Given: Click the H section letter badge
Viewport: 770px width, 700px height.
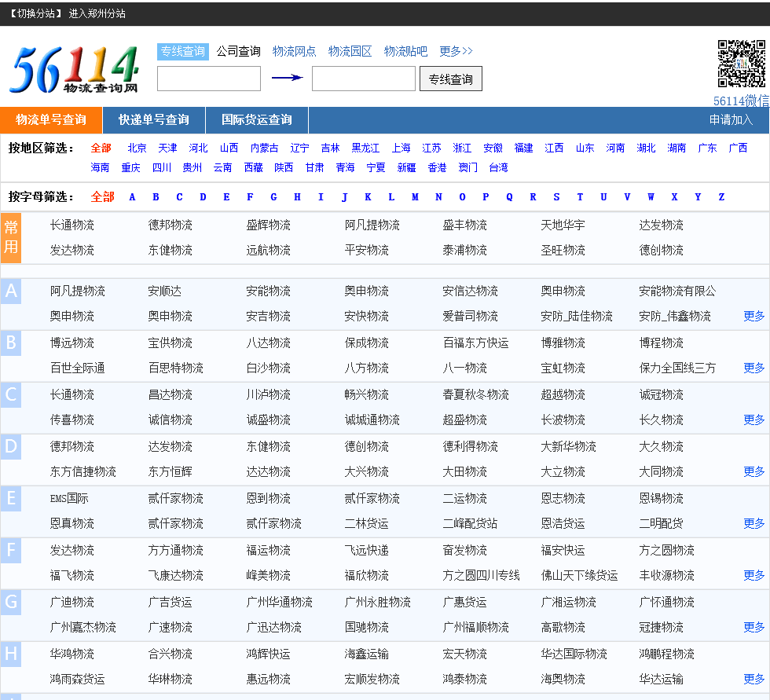Looking at the screenshot, I should 11,654.
